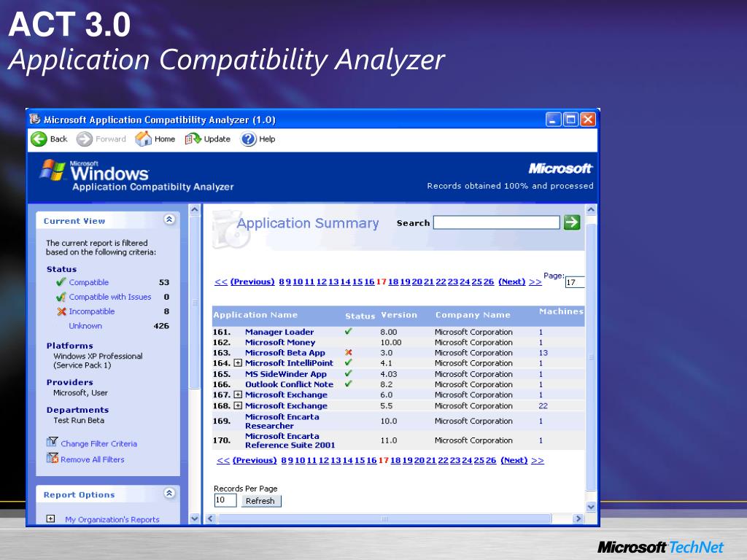Click the Manager Loader compatible status checkmark
Viewport: 747px width, 560px height.
tap(348, 332)
